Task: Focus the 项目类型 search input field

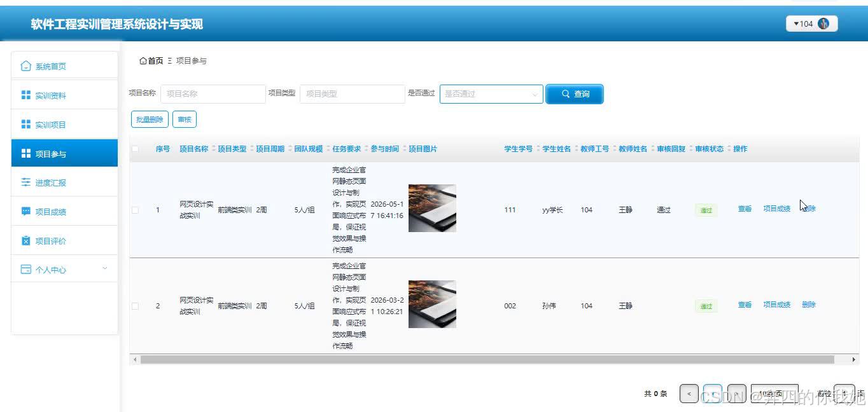Action: pyautogui.click(x=352, y=94)
